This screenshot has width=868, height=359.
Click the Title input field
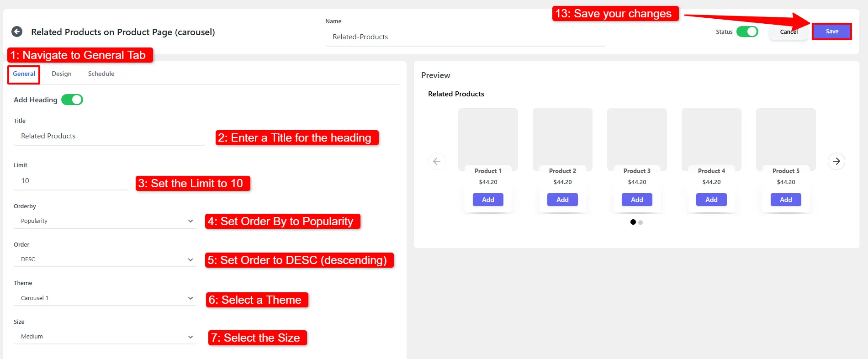pos(109,136)
